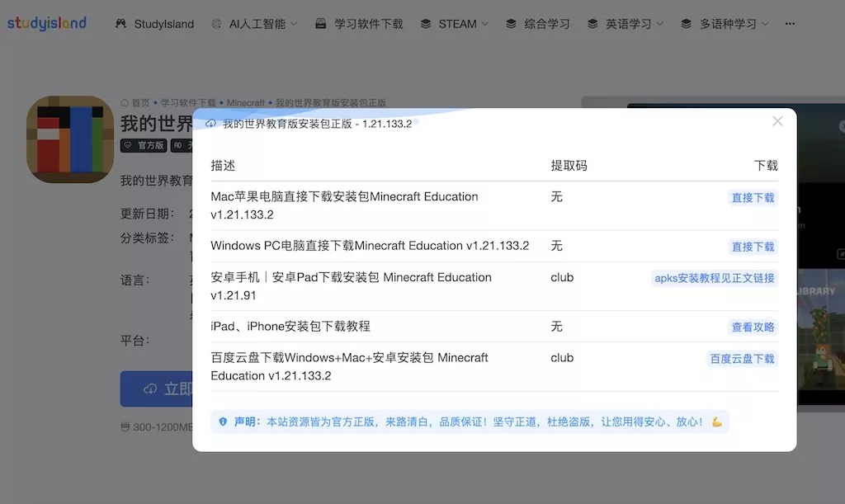This screenshot has height=504, width=845.
Task: Select the Windows PC电脑 description text
Action: (x=370, y=246)
